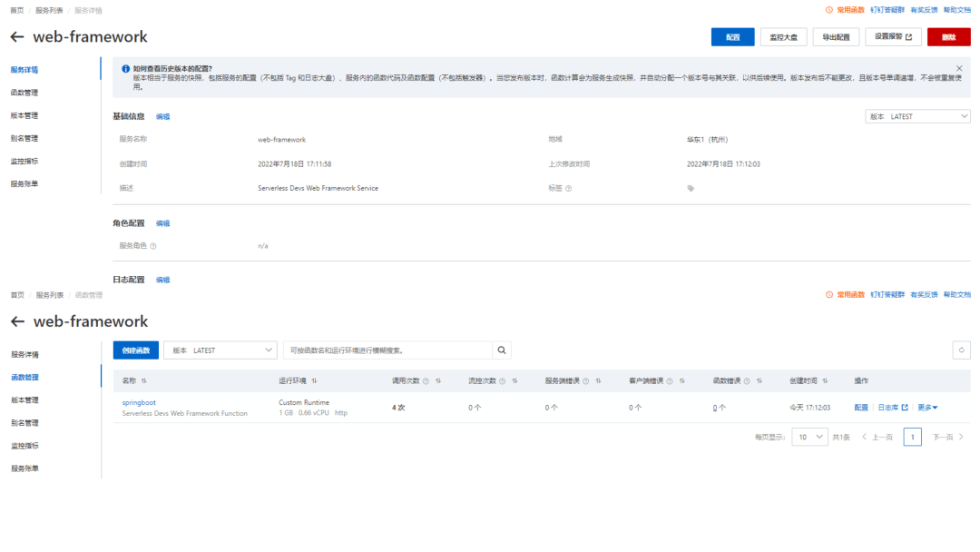Expand the 更多 menu in the springboot row

927,408
